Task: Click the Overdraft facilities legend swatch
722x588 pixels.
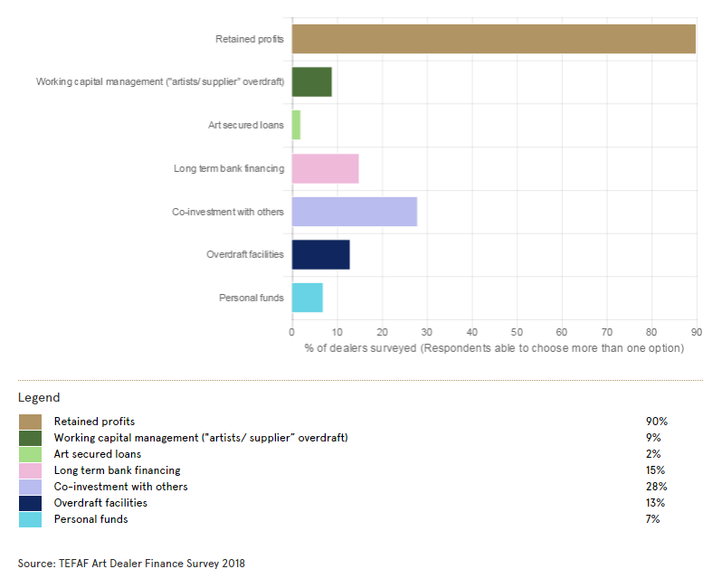Action: coord(30,503)
